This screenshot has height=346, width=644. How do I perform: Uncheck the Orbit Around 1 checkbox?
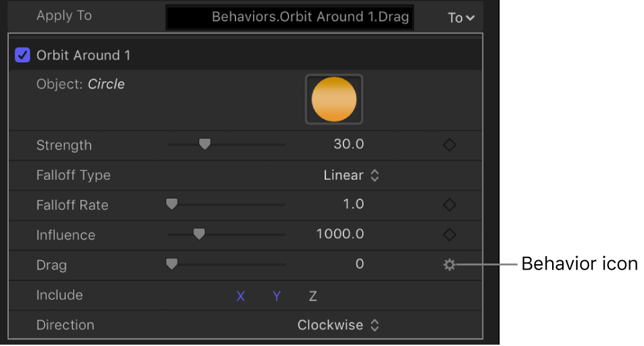pos(23,55)
